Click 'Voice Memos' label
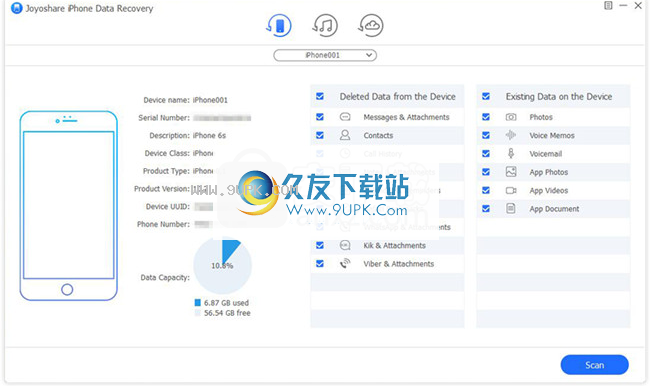Screen dimensions: 653x386 pyautogui.click(x=552, y=136)
